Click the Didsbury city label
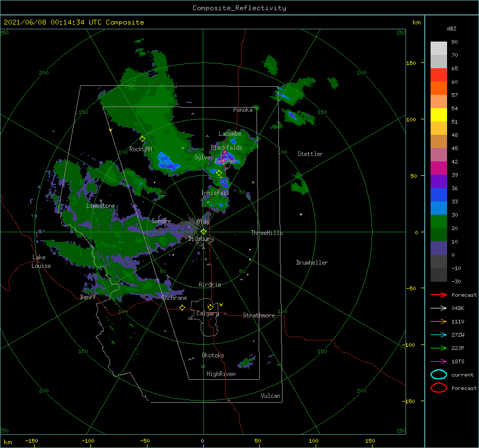 tap(201, 239)
